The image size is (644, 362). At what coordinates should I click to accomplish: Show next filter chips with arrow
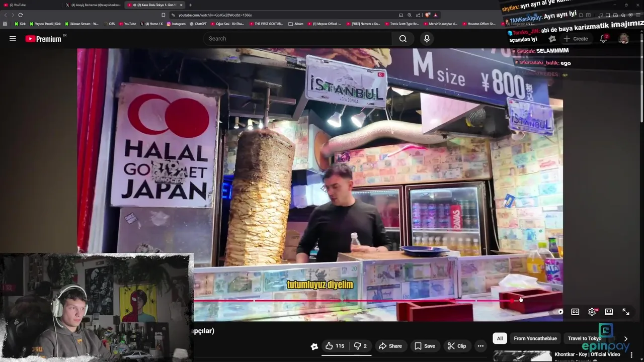(x=625, y=339)
